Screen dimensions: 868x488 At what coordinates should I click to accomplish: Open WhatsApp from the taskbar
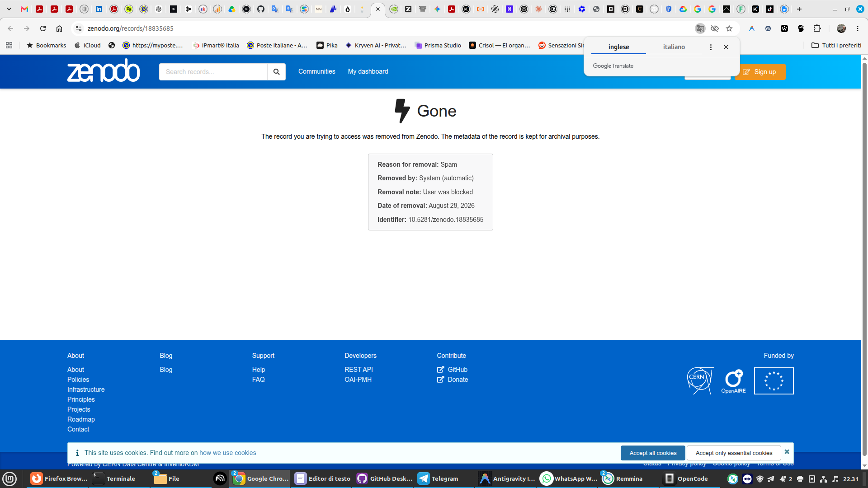(x=569, y=479)
